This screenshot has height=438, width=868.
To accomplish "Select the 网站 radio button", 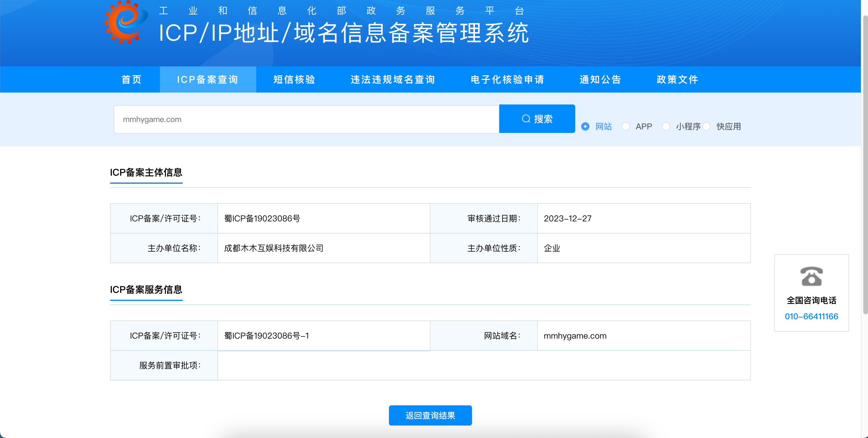I will pyautogui.click(x=585, y=126).
